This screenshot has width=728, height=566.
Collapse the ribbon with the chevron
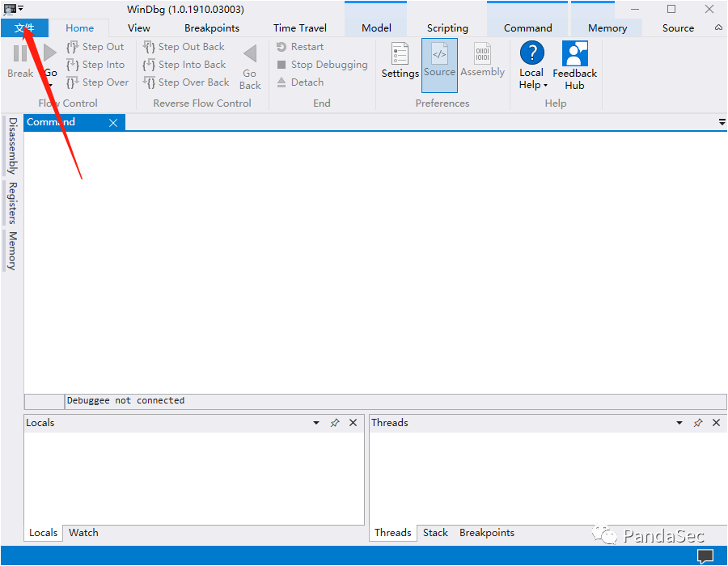pyautogui.click(x=718, y=27)
